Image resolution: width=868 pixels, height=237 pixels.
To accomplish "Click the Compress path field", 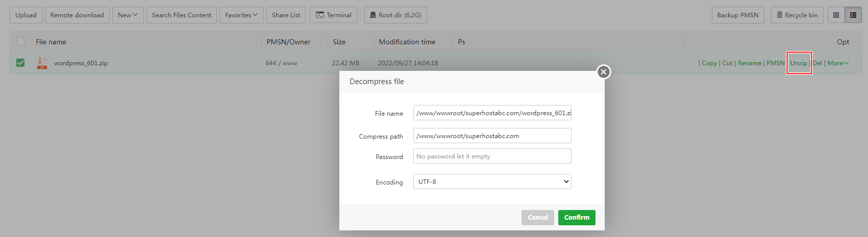I will [492, 136].
